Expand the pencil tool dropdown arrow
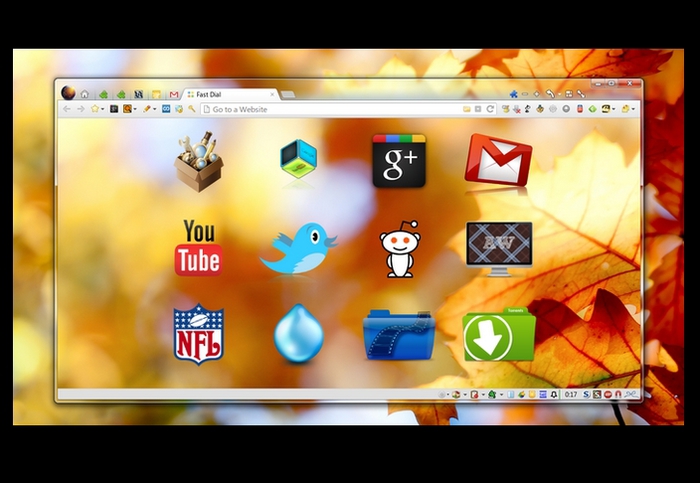The height and width of the screenshot is (483, 700). tap(154, 109)
